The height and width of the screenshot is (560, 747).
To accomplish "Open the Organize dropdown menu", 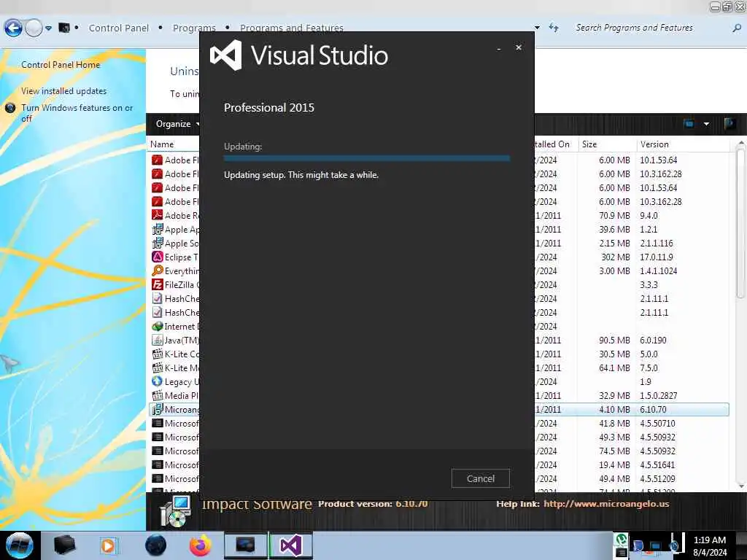I will point(177,124).
